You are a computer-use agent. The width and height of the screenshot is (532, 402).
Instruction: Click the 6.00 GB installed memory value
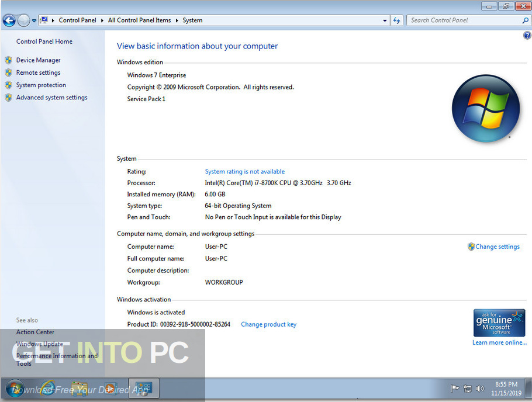point(215,195)
